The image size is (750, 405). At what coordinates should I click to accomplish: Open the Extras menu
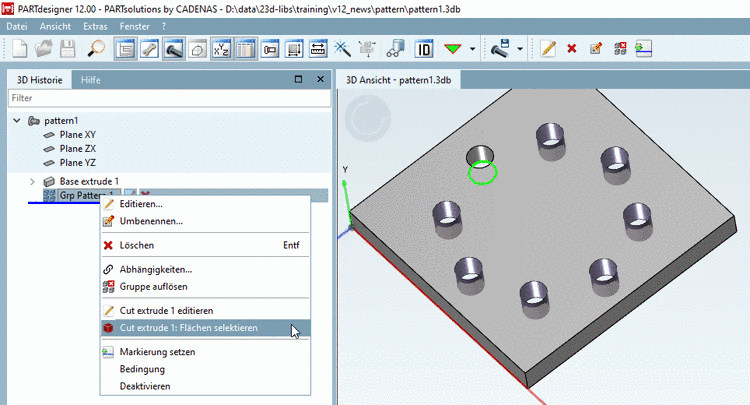tap(95, 27)
